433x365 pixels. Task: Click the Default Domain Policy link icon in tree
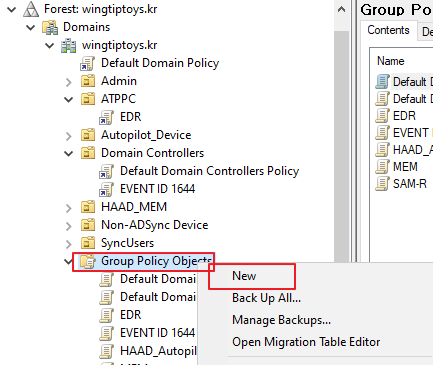[x=87, y=63]
